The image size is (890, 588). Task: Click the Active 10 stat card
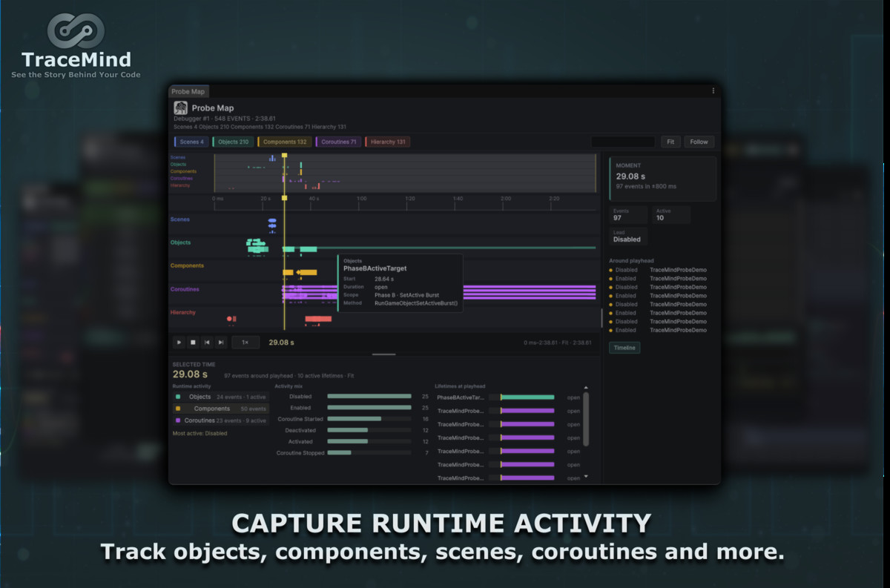[x=670, y=215]
